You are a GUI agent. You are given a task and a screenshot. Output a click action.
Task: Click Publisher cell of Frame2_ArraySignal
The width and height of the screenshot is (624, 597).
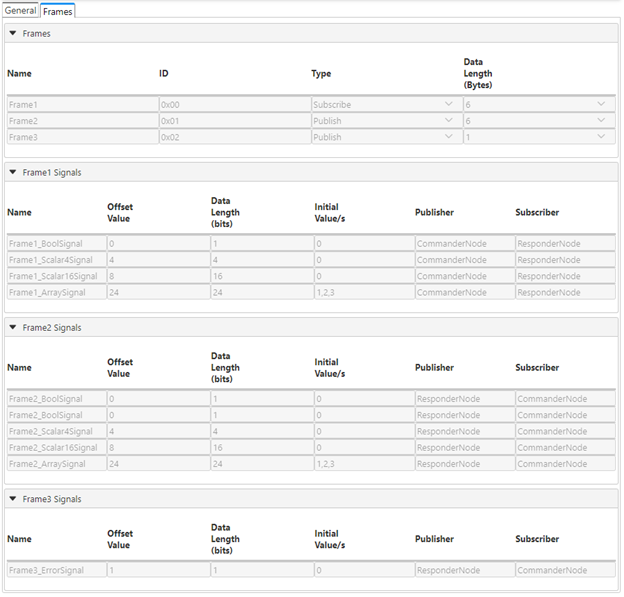coord(465,464)
